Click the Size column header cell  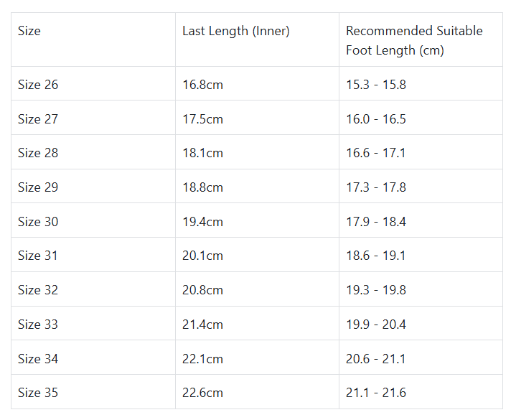(x=29, y=31)
